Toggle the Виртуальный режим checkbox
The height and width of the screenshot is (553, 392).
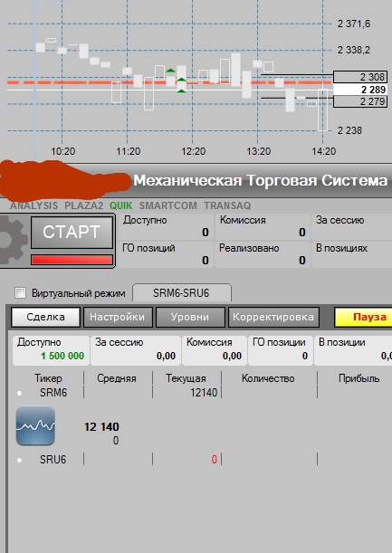[20, 292]
